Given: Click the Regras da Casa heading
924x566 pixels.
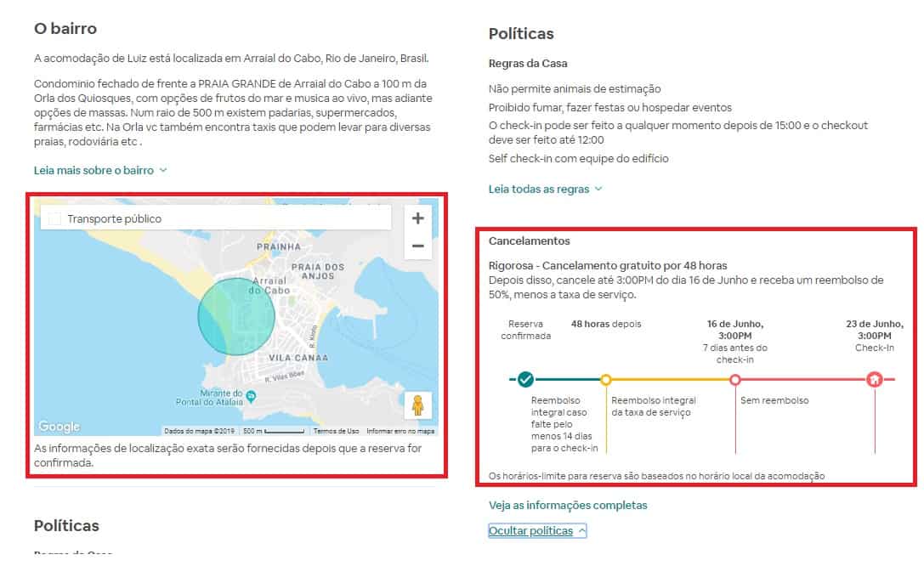Looking at the screenshot, I should pyautogui.click(x=528, y=64).
